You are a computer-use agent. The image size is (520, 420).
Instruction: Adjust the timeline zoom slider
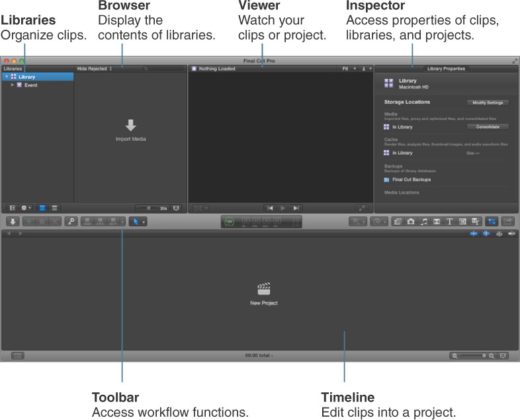tap(473, 356)
